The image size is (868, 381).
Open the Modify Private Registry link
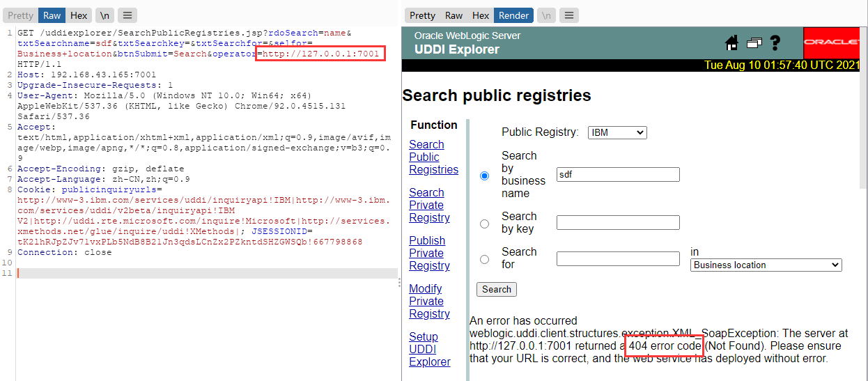[429, 301]
